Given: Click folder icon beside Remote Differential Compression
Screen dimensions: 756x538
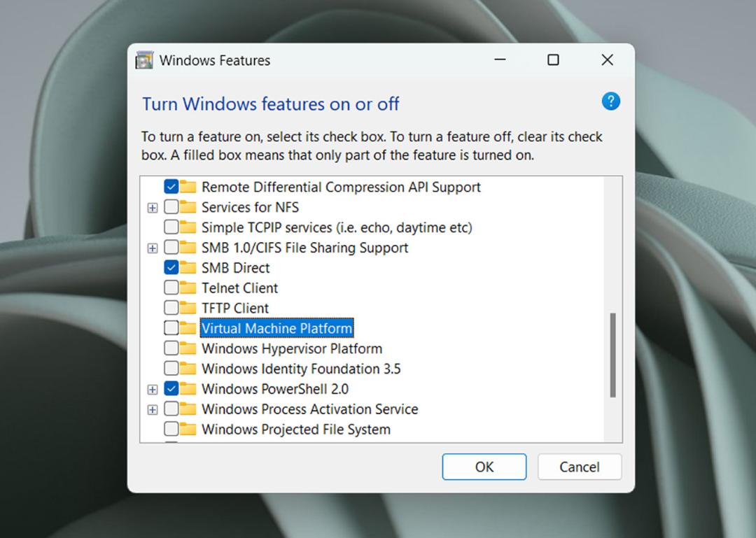Looking at the screenshot, I should 188,187.
